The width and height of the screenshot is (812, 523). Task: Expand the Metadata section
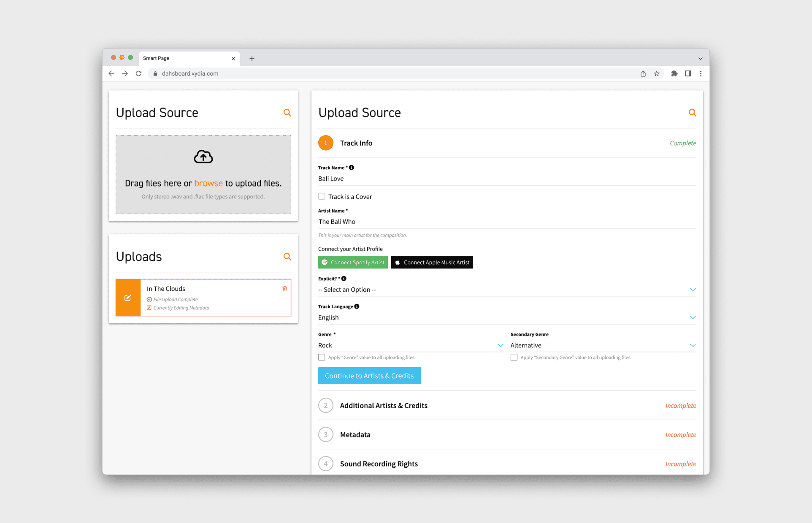355,435
